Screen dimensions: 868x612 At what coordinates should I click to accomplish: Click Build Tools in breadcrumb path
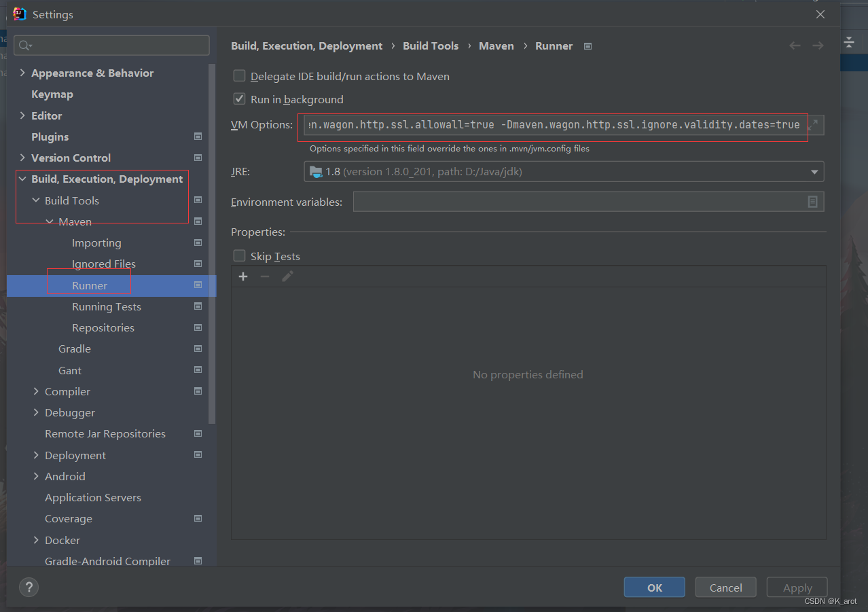click(x=431, y=46)
